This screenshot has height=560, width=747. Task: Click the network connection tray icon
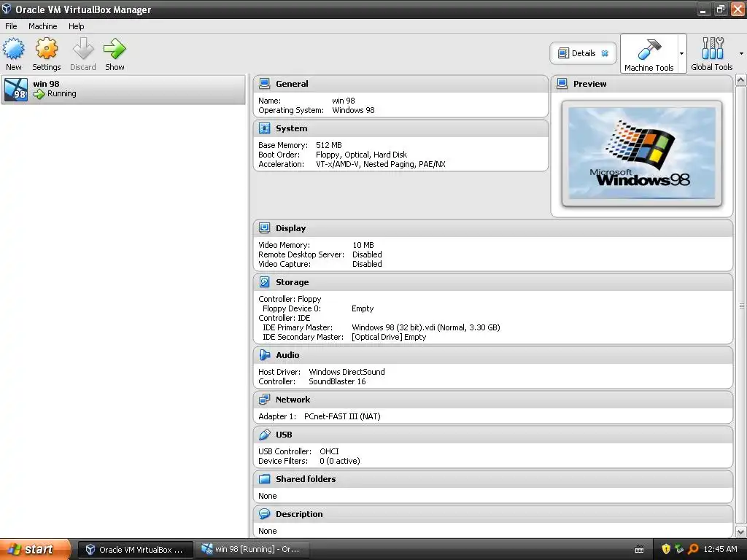(x=679, y=550)
